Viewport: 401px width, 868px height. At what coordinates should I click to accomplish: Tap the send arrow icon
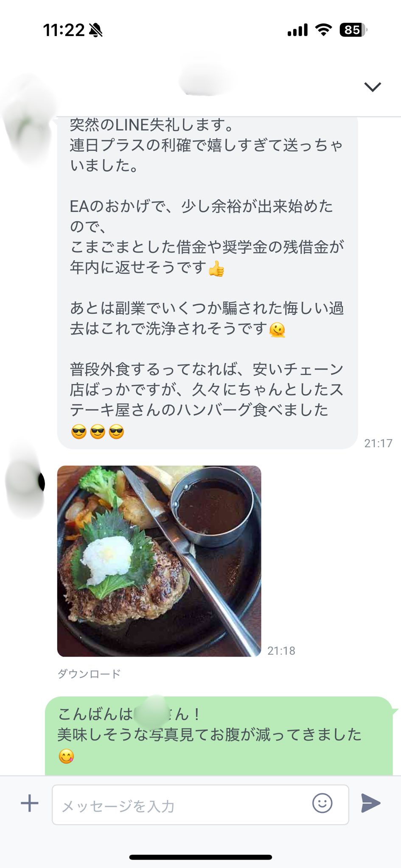point(370,803)
